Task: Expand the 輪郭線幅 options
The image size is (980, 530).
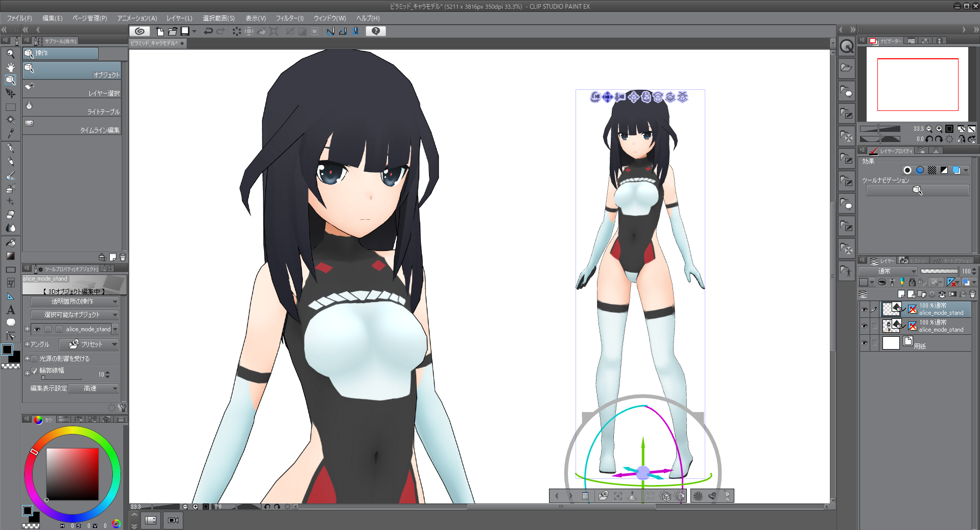Action: [27, 373]
